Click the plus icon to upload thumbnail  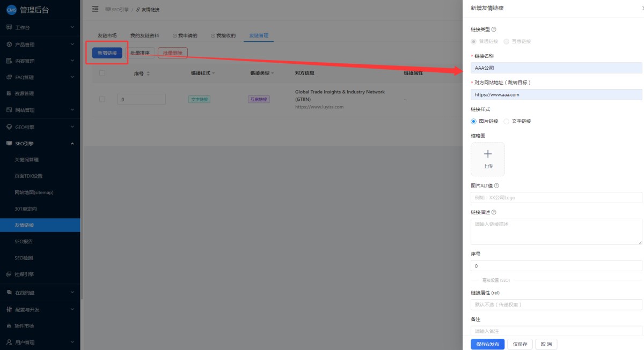488,154
